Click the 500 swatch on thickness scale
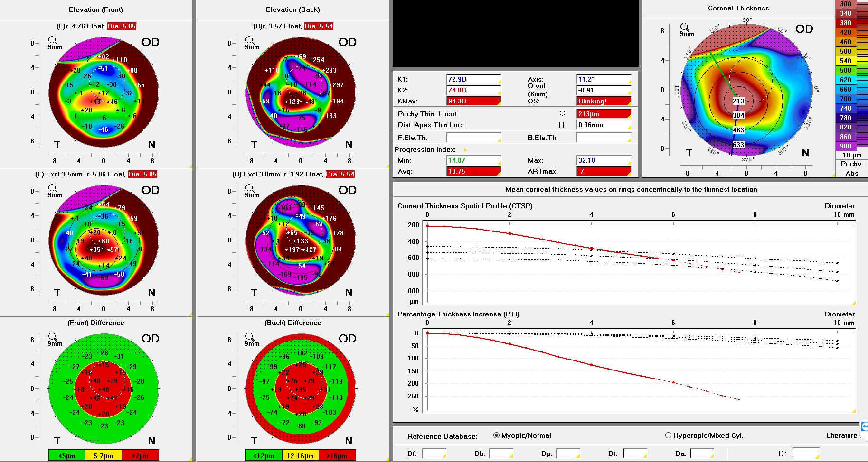Viewport: 868px width, 462px height. pyautogui.click(x=845, y=51)
